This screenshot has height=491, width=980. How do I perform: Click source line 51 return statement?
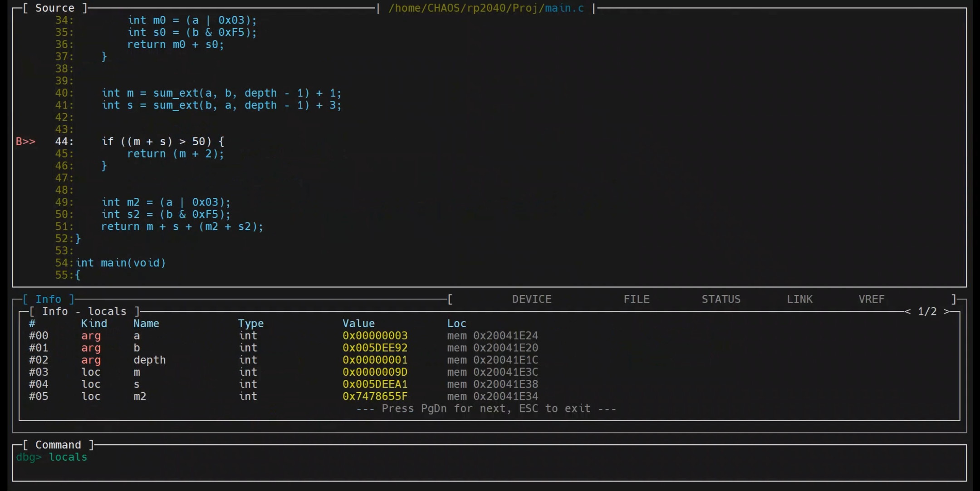[x=181, y=226]
